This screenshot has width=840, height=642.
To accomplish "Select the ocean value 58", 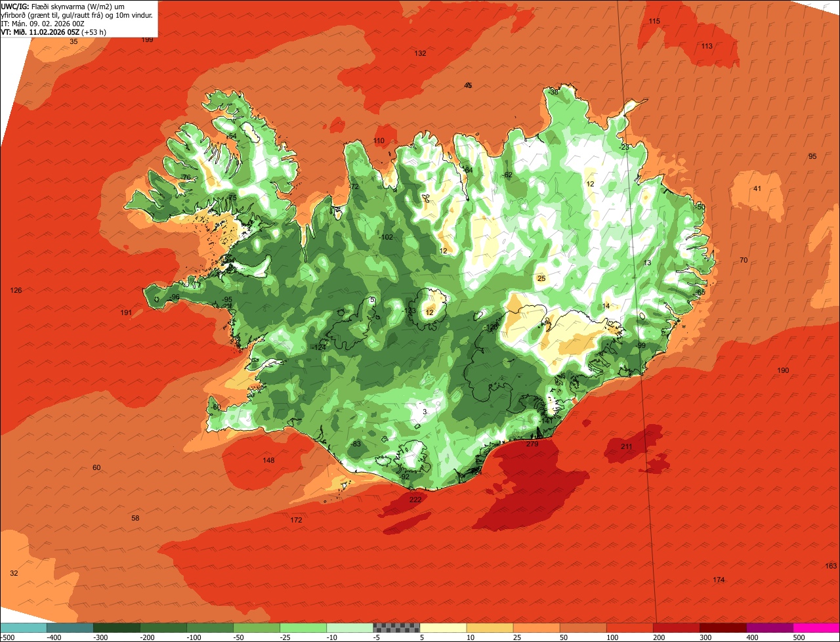I will pos(135,518).
